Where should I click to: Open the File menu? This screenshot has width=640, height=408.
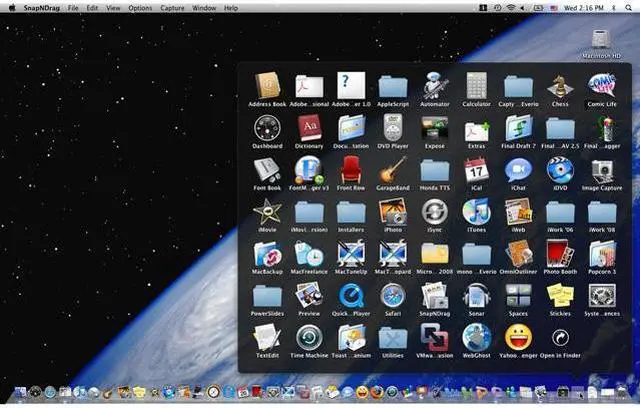73,8
